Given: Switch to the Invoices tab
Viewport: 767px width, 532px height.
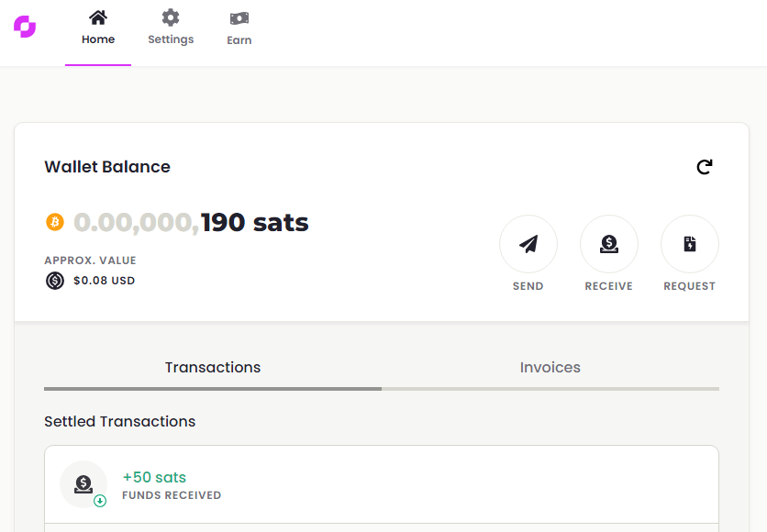Looking at the screenshot, I should click(550, 368).
